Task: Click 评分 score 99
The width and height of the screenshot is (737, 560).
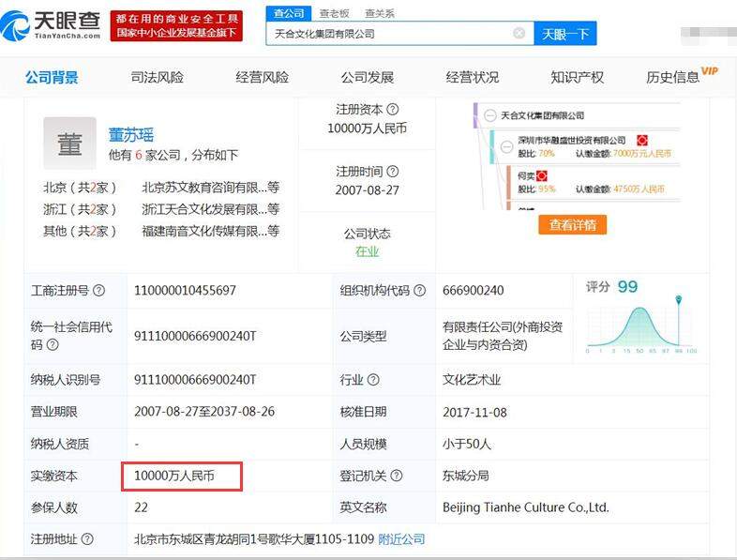Action: pos(627,286)
